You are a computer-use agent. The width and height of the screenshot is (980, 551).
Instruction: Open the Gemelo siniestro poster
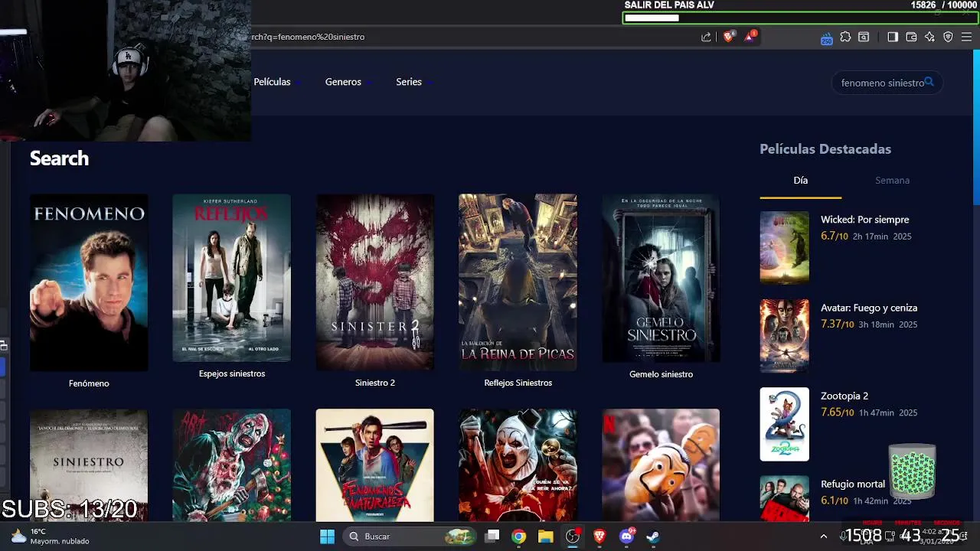[661, 278]
